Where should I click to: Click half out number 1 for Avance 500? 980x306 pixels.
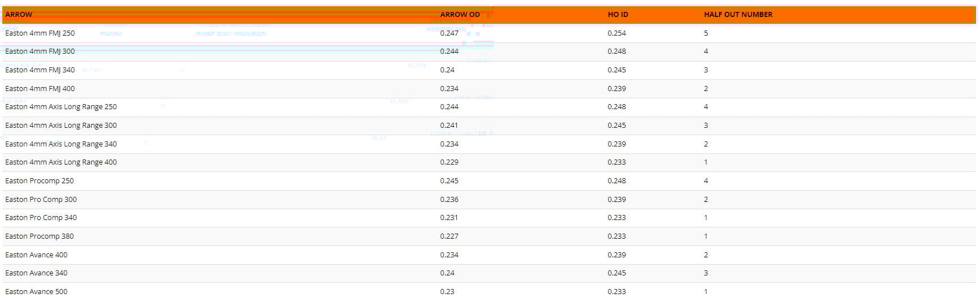(706, 292)
